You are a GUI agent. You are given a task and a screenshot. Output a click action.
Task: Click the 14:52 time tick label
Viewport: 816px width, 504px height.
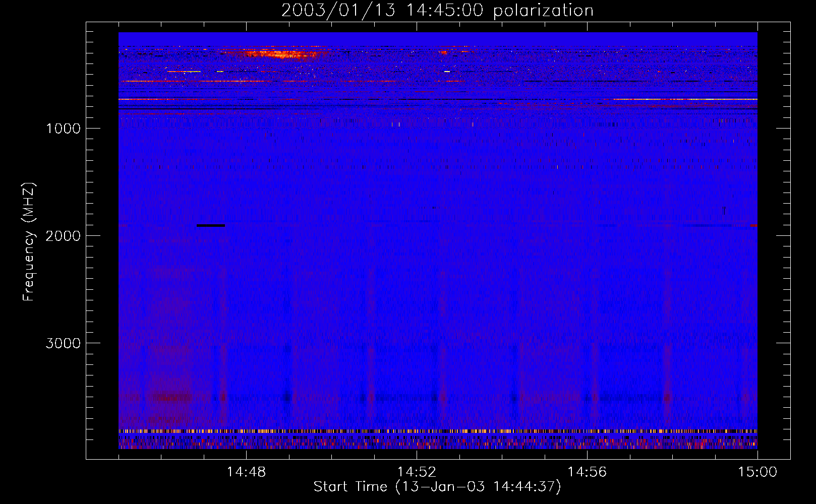click(417, 472)
